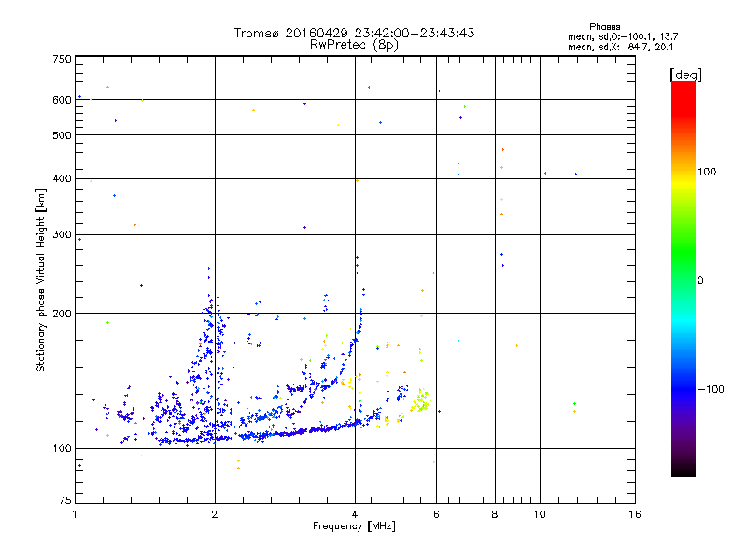Click the phase colorbar gradient

(684, 278)
